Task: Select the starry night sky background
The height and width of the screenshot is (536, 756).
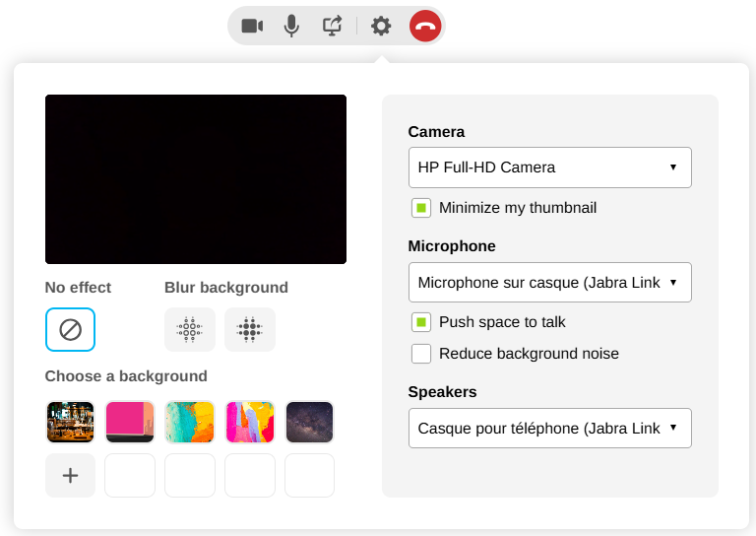Action: pyautogui.click(x=309, y=422)
